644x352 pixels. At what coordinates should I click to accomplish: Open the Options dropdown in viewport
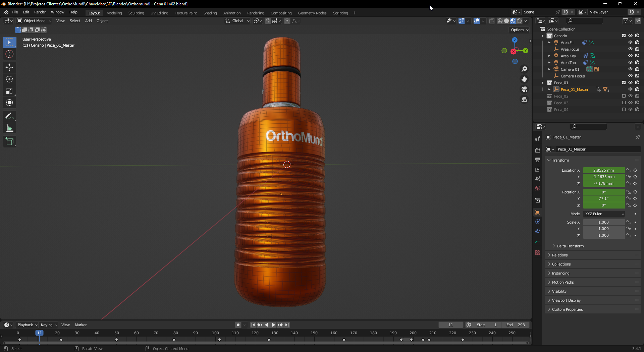520,30
